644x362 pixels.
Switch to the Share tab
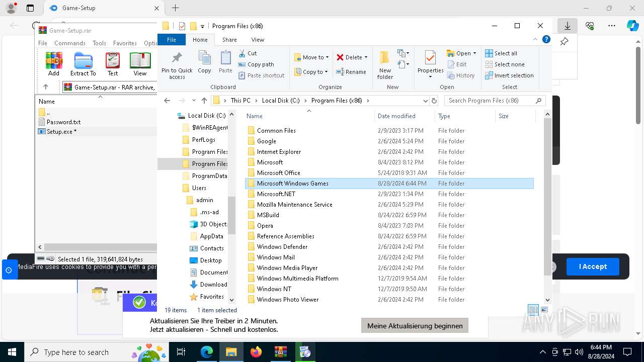(x=229, y=40)
